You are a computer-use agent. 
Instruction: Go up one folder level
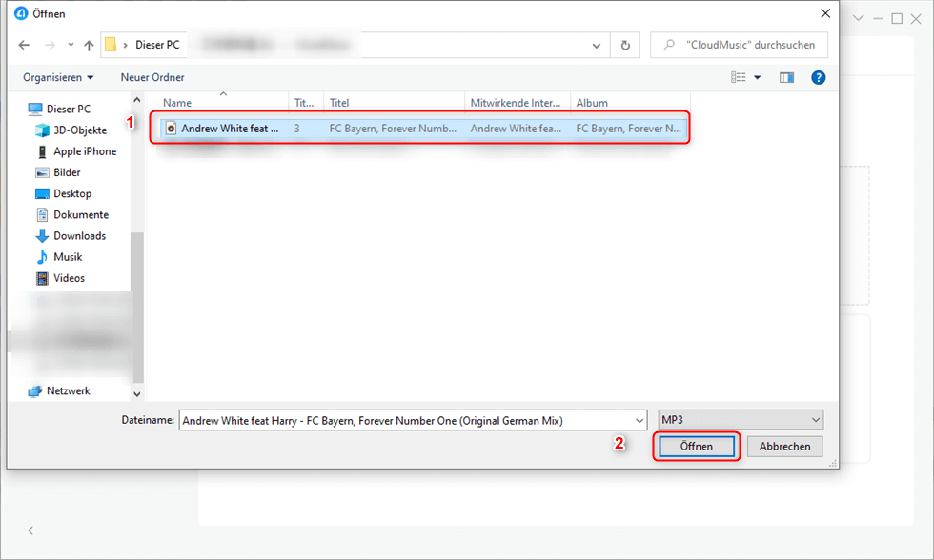click(89, 45)
